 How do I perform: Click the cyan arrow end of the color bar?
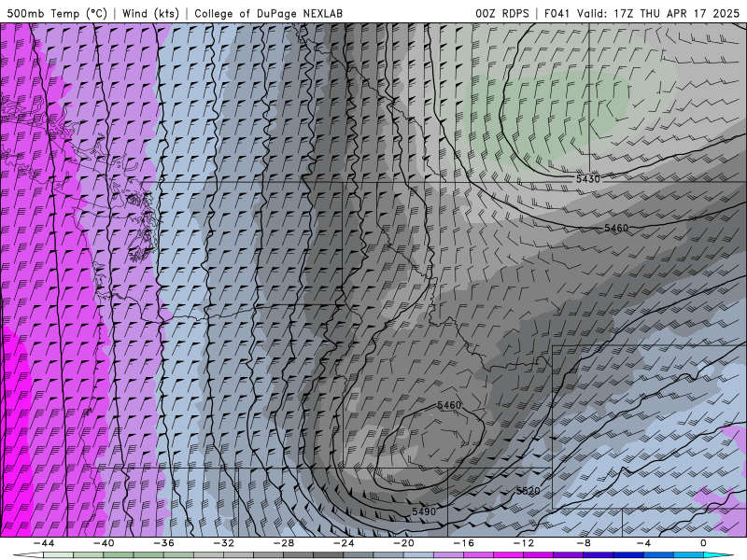click(718, 555)
